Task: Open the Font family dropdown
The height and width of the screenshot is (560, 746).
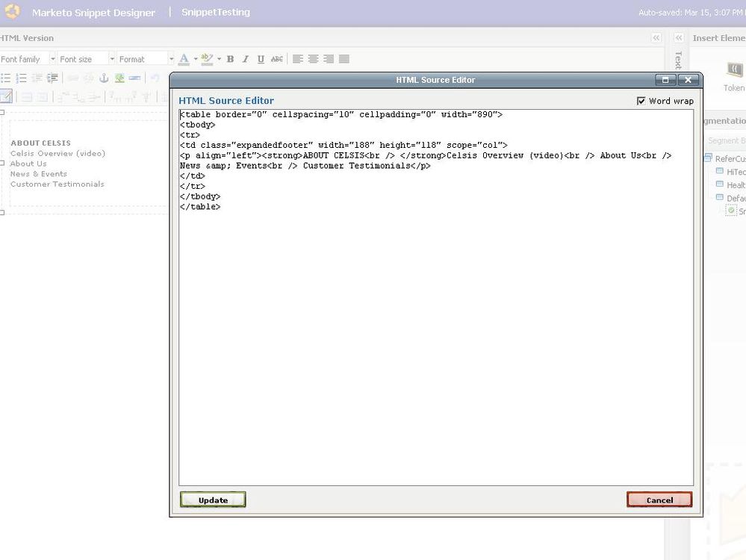Action: [28, 59]
